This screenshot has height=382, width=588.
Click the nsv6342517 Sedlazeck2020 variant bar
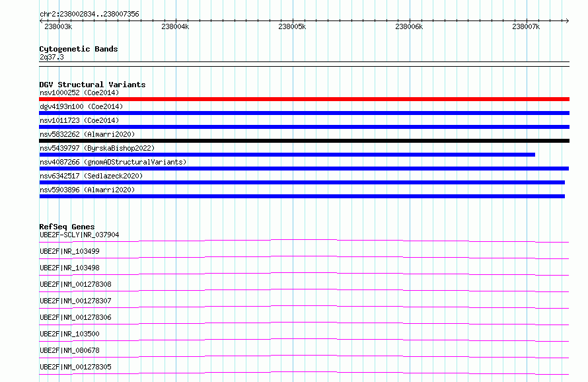tap(302, 182)
